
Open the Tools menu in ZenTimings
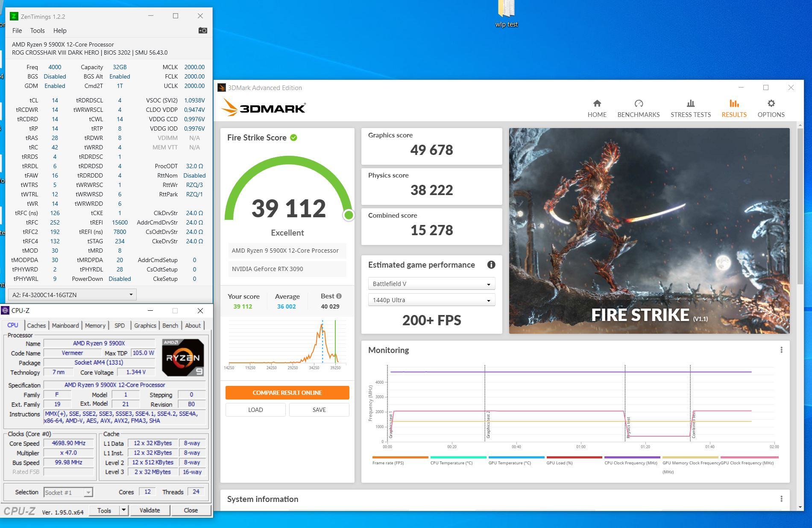click(37, 31)
